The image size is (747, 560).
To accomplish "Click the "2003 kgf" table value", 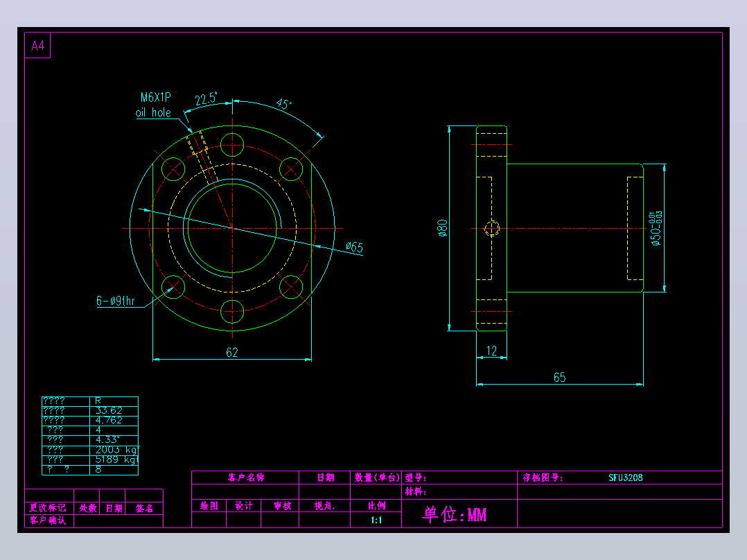I will pos(116,450).
